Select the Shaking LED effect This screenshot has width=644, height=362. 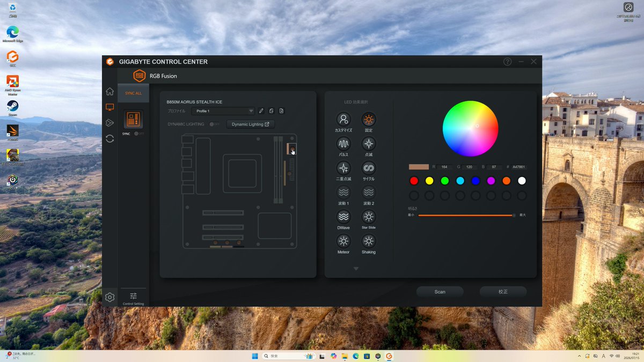pos(369,241)
